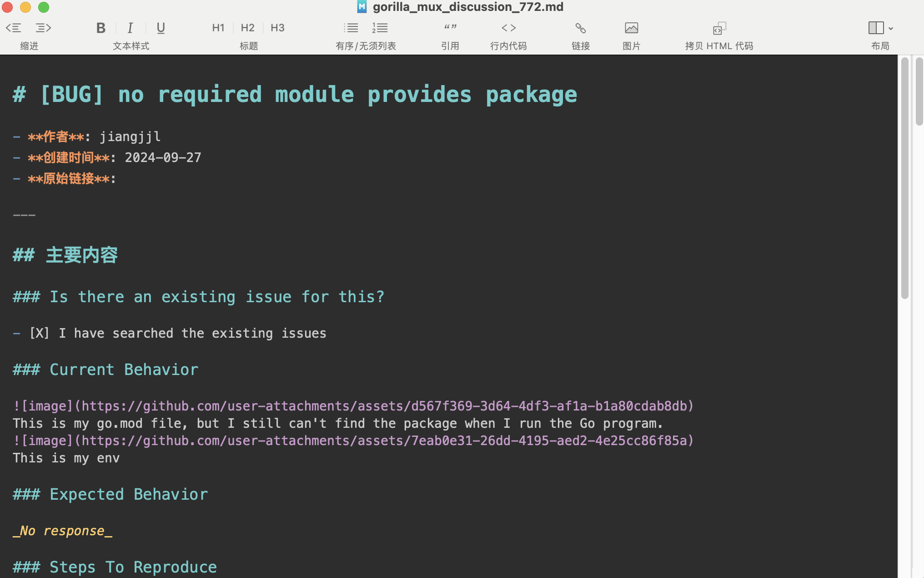Copy HTML code via toolbar icon

[719, 28]
